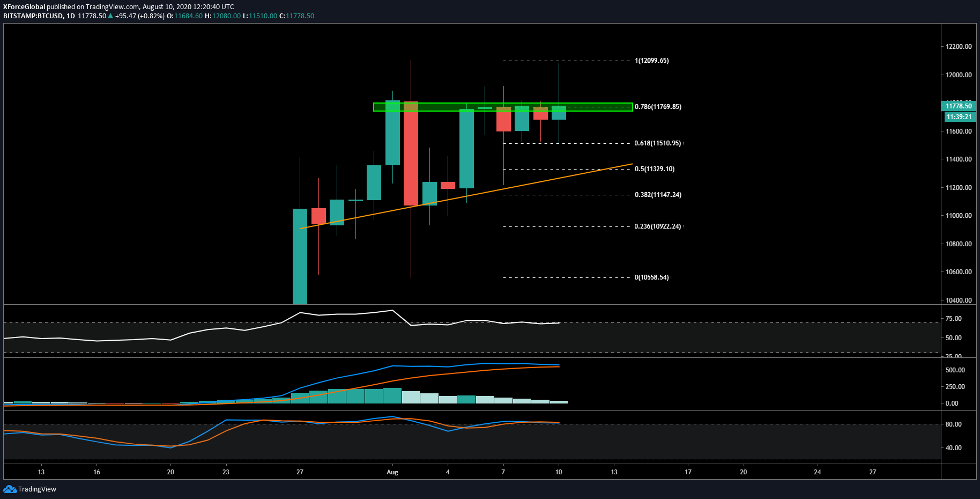
Task: Click the 40.00 stochastic axis label
Action: click(954, 448)
